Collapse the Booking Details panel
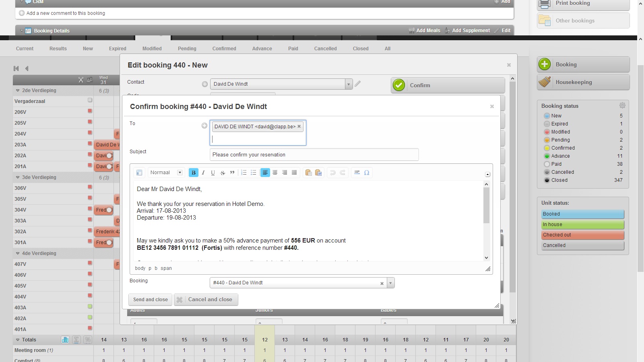The width and height of the screenshot is (644, 362). (x=22, y=31)
